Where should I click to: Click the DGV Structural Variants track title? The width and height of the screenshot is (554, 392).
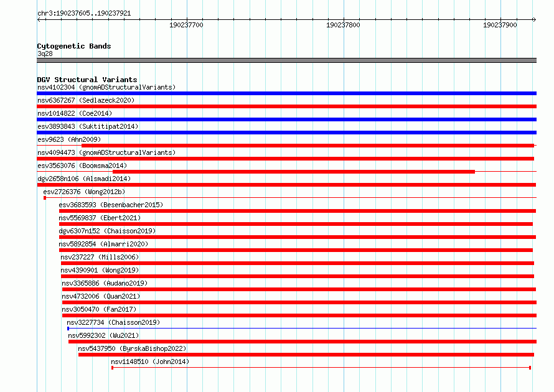pos(87,80)
